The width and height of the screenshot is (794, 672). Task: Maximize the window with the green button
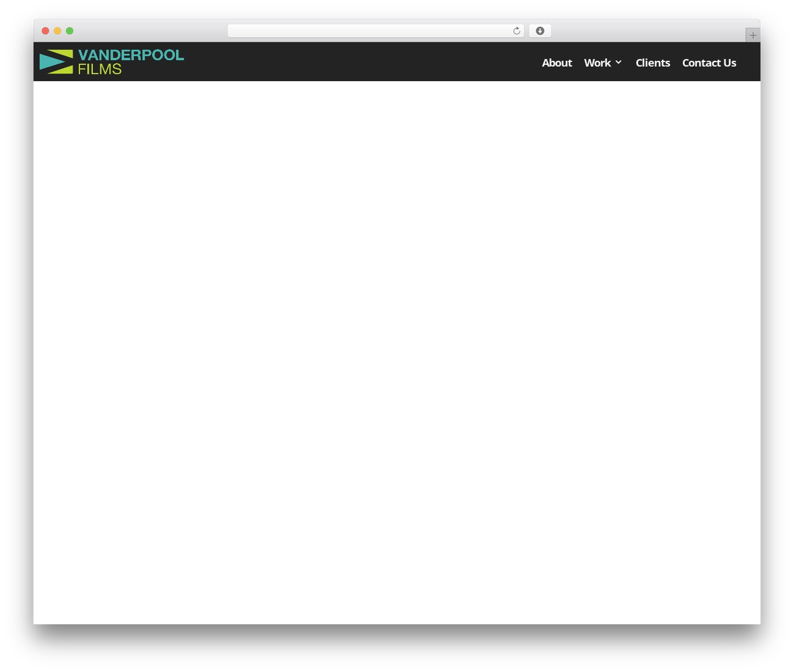(69, 31)
